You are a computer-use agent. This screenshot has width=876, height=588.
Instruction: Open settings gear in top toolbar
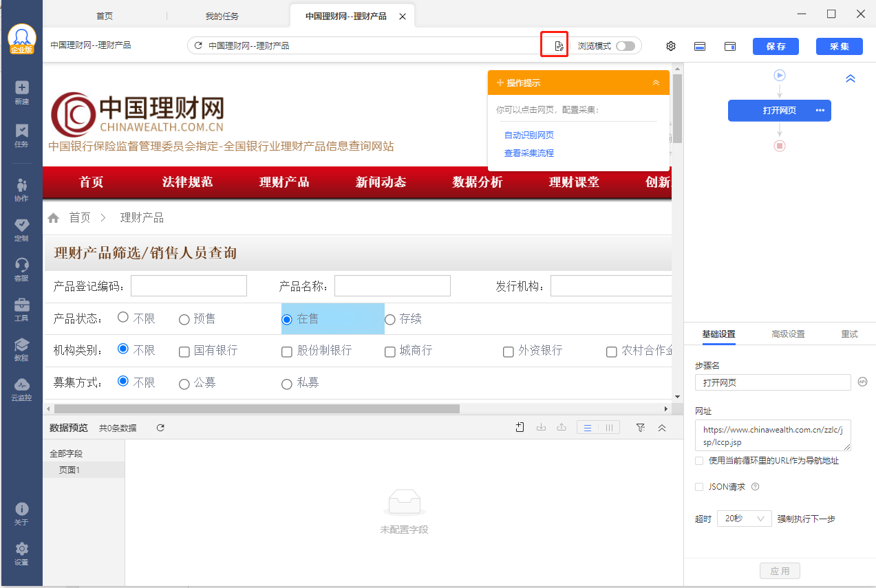671,46
